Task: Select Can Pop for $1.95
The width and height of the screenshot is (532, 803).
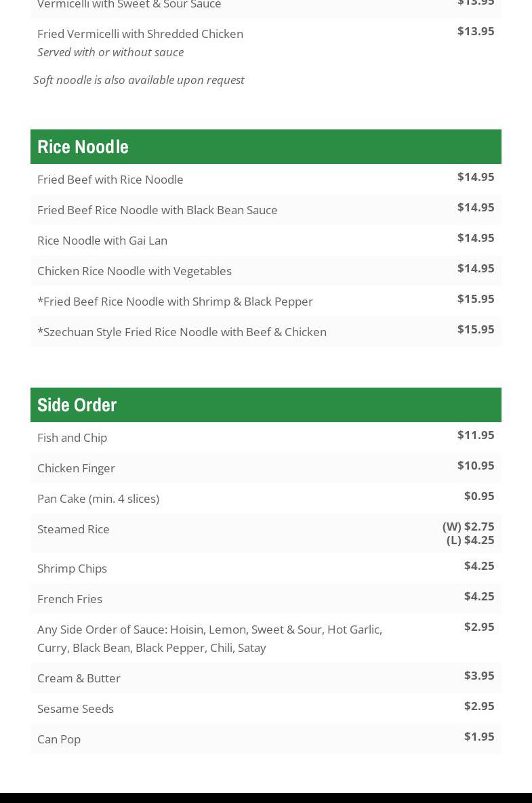Action: click(x=266, y=739)
